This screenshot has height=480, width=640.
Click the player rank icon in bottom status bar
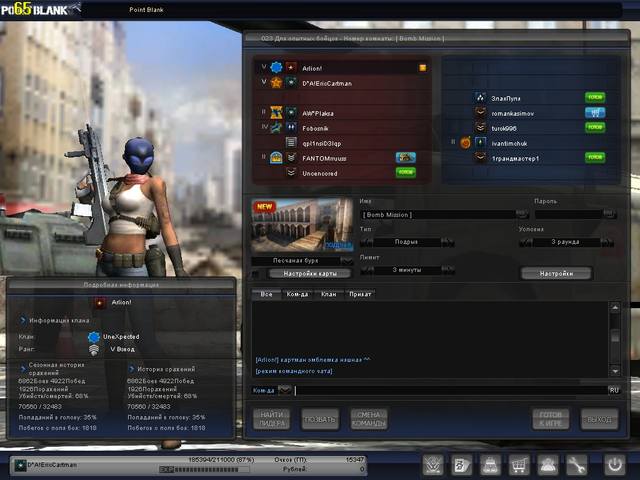coord(20,465)
